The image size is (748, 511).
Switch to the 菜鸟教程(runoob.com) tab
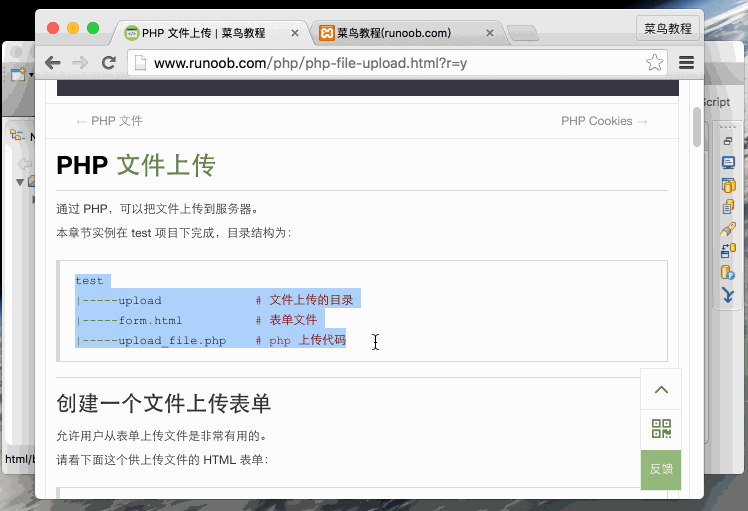coord(400,33)
